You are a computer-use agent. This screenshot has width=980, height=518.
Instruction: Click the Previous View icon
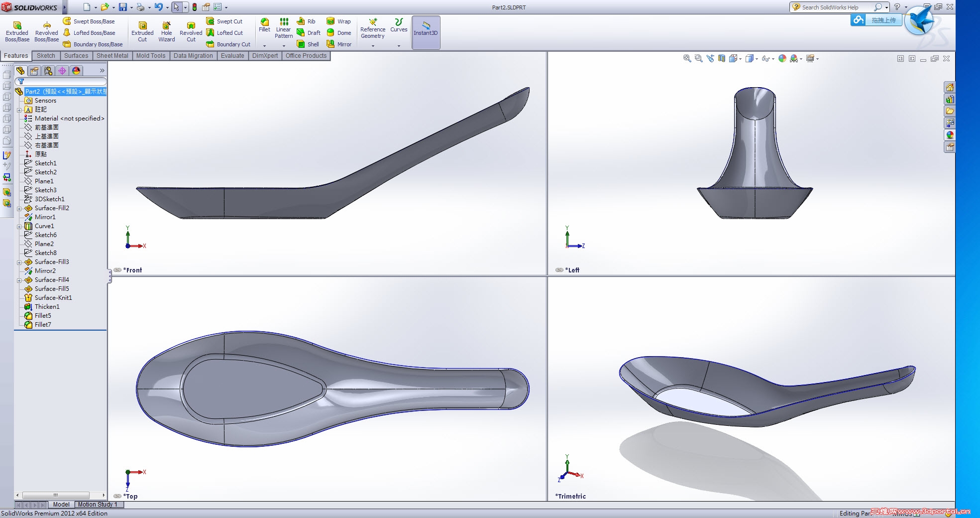[x=710, y=58]
